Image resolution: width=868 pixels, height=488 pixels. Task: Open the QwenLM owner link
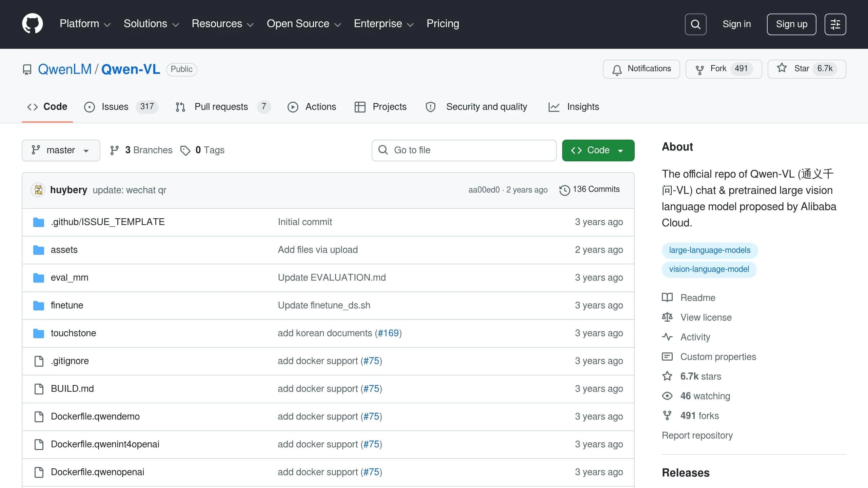pyautogui.click(x=65, y=69)
